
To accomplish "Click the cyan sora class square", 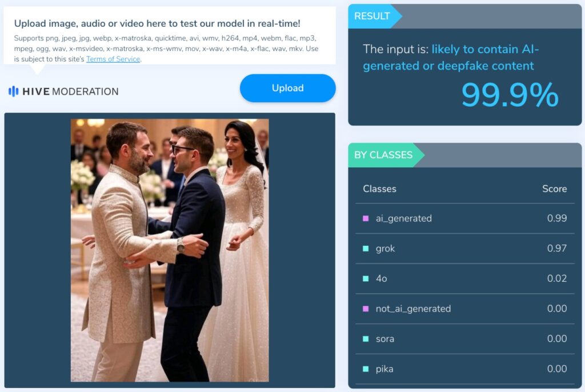I will coord(366,339).
